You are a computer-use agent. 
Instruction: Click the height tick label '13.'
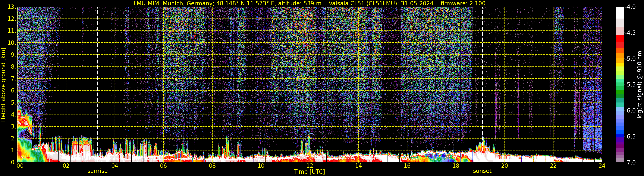(12, 7)
